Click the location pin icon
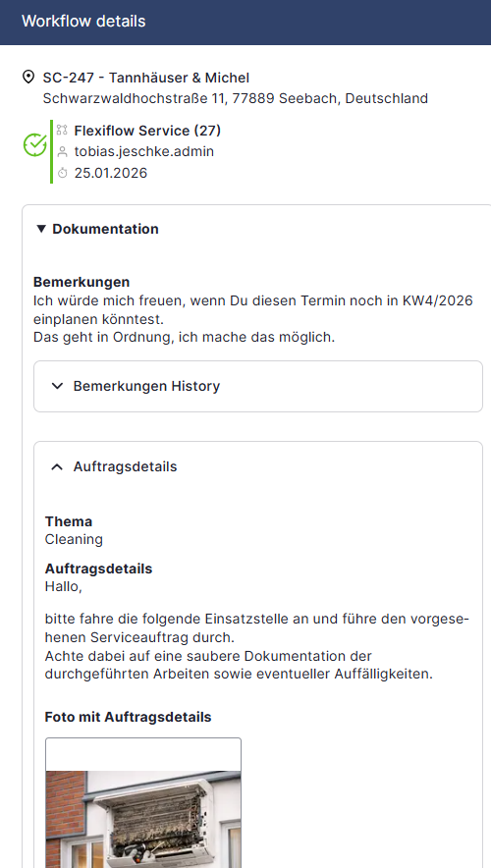 coord(28,77)
